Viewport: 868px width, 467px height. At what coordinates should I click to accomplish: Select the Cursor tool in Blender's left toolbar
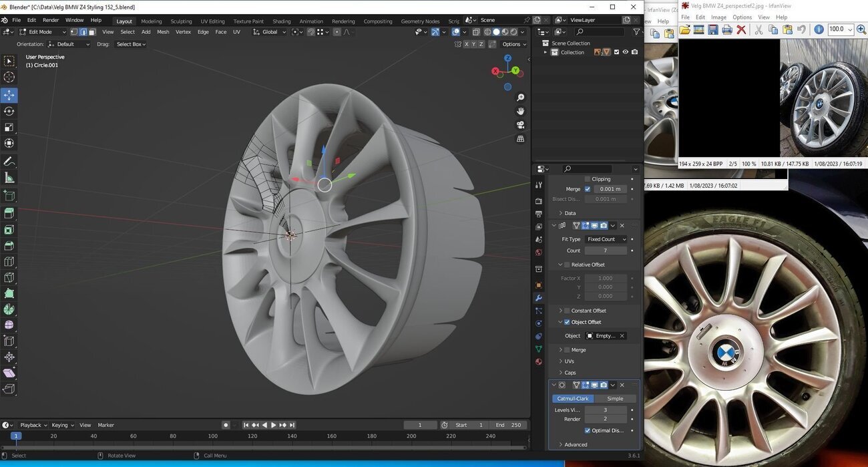(x=9, y=77)
